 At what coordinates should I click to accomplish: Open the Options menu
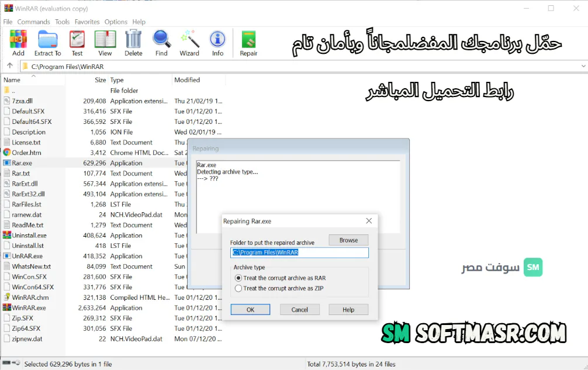coord(116,22)
